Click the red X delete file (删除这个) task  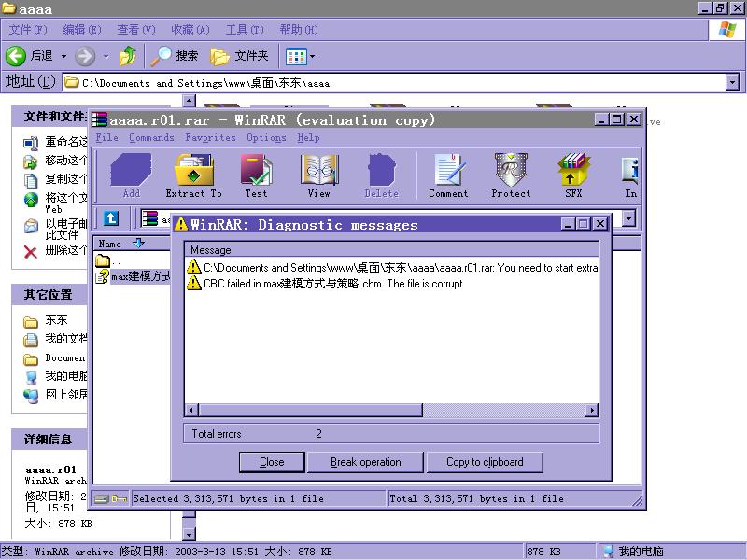(31, 252)
